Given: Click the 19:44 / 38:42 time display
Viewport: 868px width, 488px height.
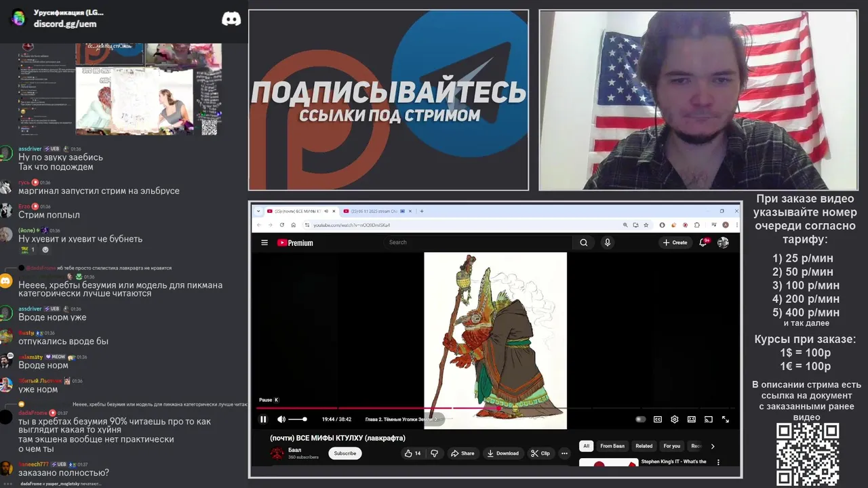Looking at the screenshot, I should [336, 420].
